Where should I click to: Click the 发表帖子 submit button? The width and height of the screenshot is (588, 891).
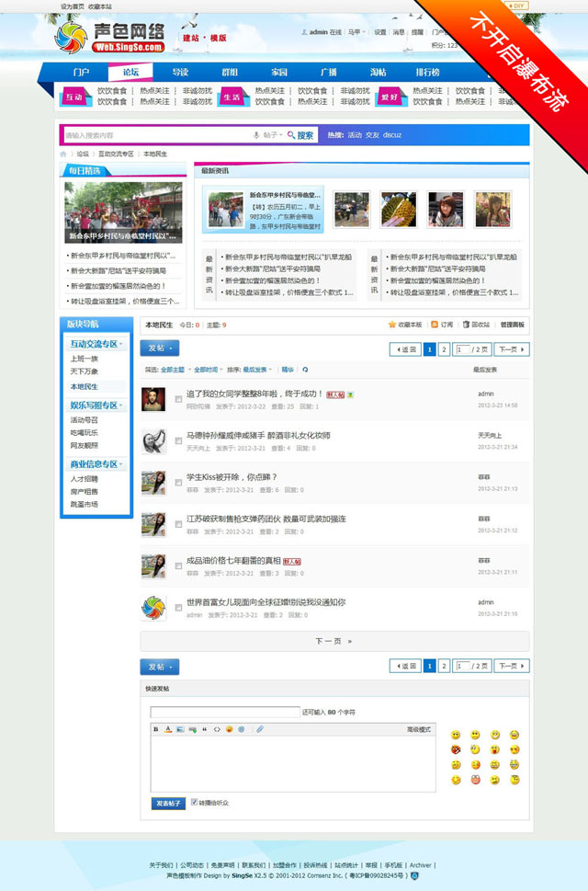tap(168, 803)
